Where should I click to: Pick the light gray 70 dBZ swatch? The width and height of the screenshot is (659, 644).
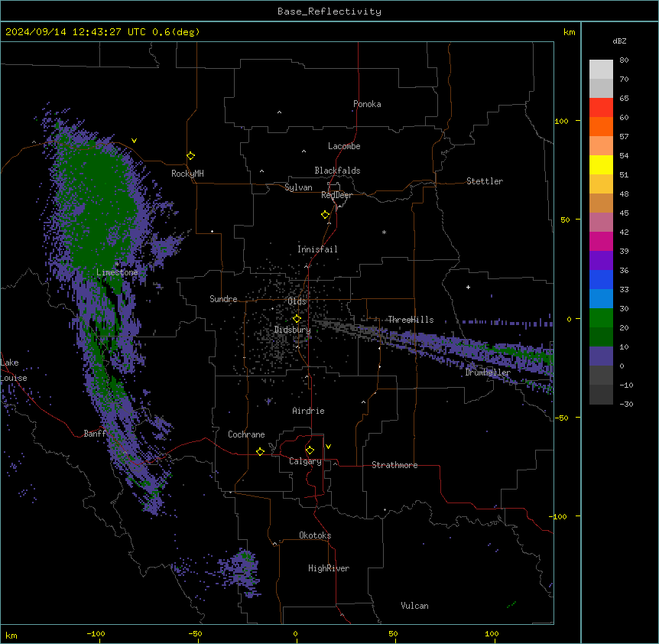tap(601, 70)
